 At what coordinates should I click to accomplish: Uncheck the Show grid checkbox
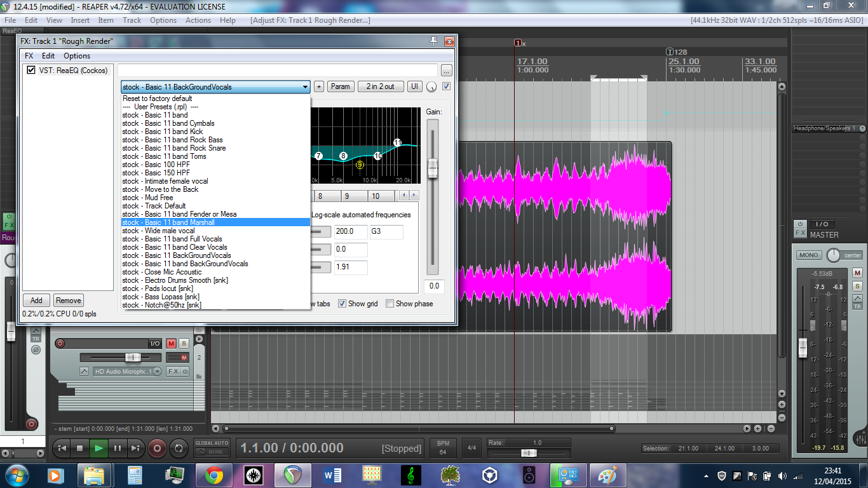(x=342, y=304)
